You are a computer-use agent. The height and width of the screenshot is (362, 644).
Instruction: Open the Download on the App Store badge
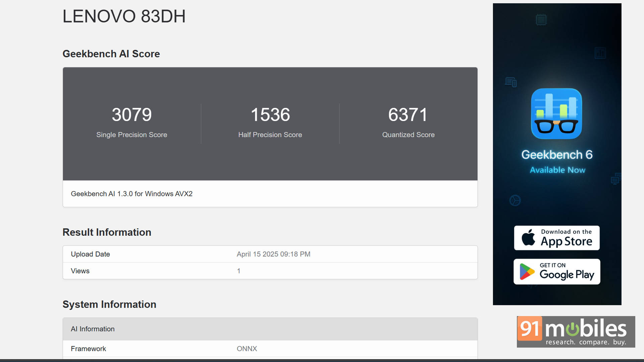click(557, 238)
